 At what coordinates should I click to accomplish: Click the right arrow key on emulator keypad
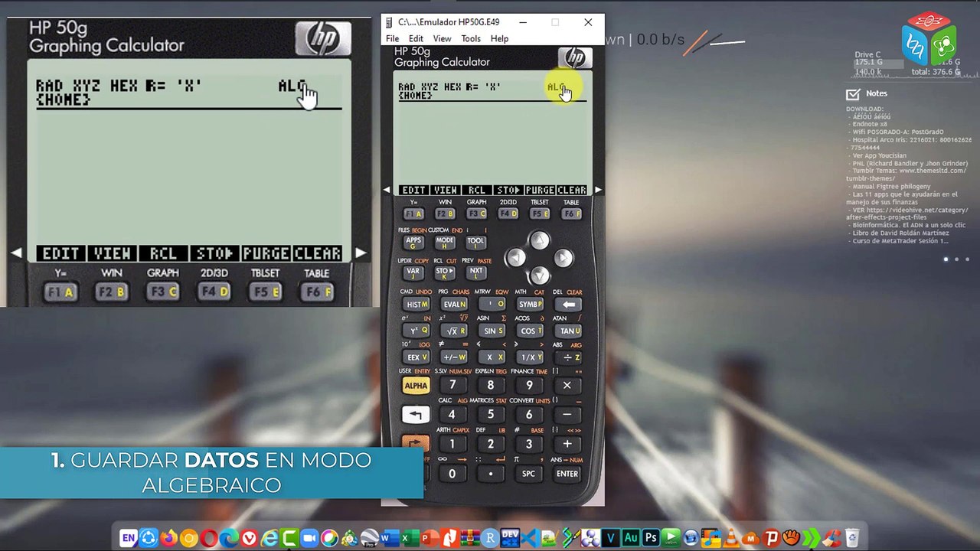coord(563,258)
